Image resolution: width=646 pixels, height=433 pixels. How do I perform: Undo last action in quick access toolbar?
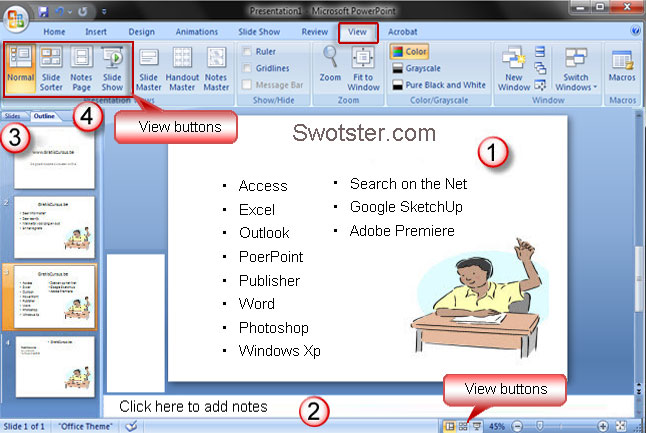59,12
